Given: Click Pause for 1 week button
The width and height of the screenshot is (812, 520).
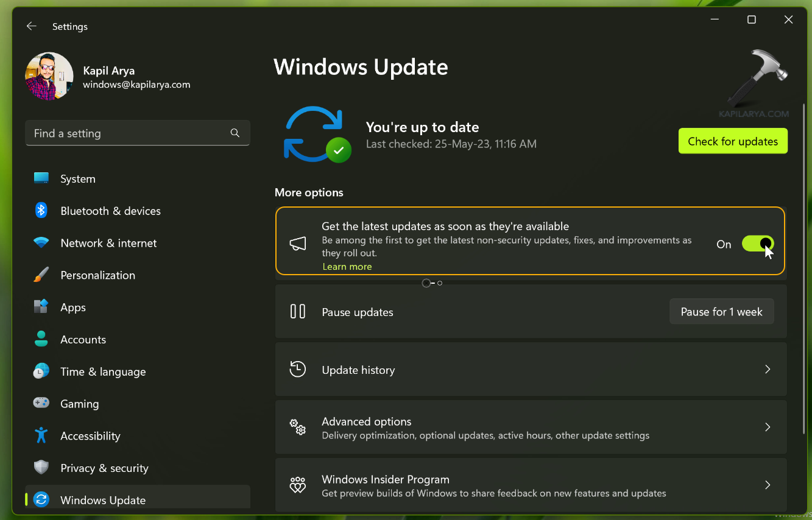Looking at the screenshot, I should (x=721, y=312).
